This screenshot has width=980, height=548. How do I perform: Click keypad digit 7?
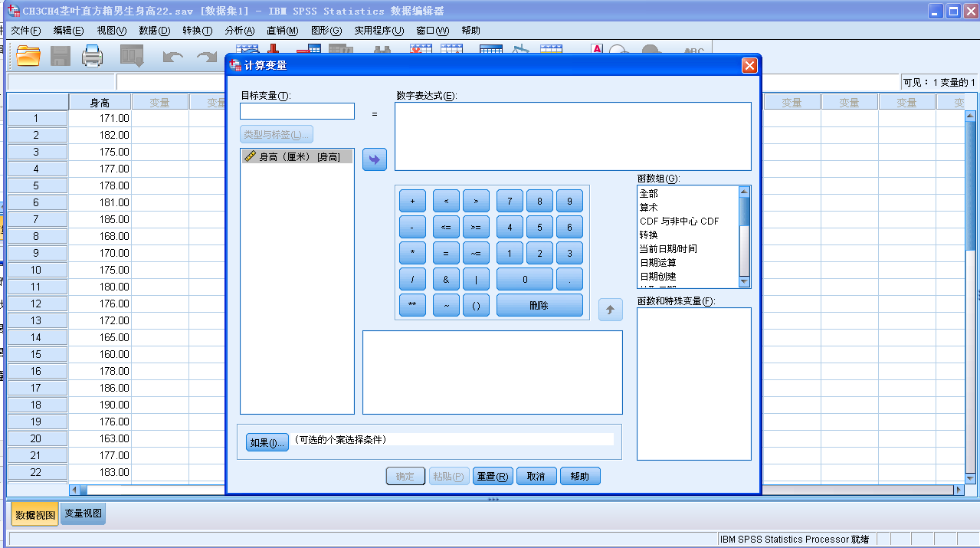point(510,202)
